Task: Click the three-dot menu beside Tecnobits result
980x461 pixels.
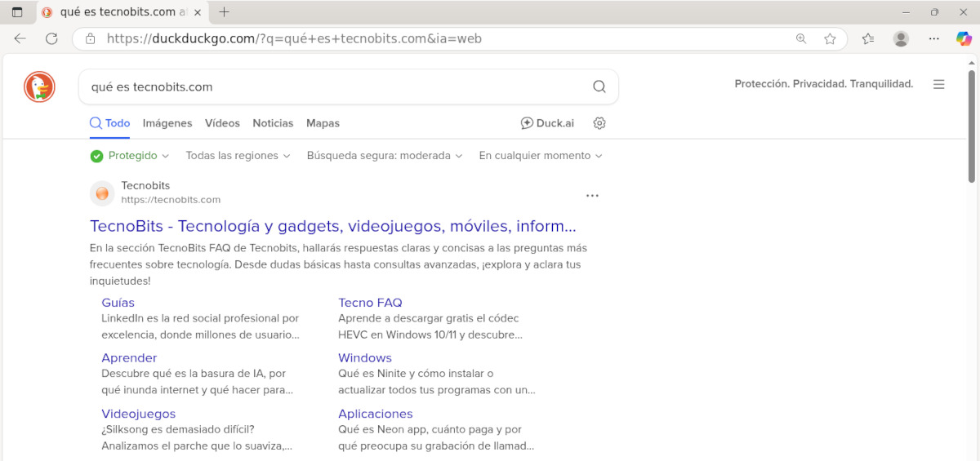Action: 592,196
